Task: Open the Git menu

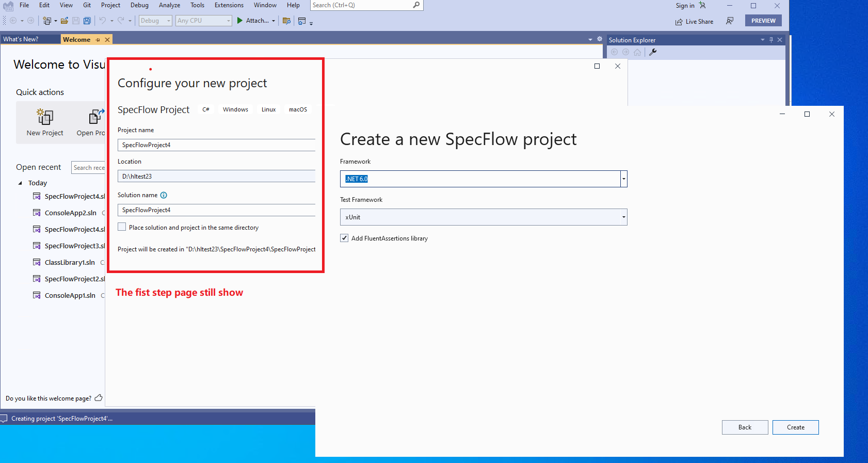Action: click(87, 5)
